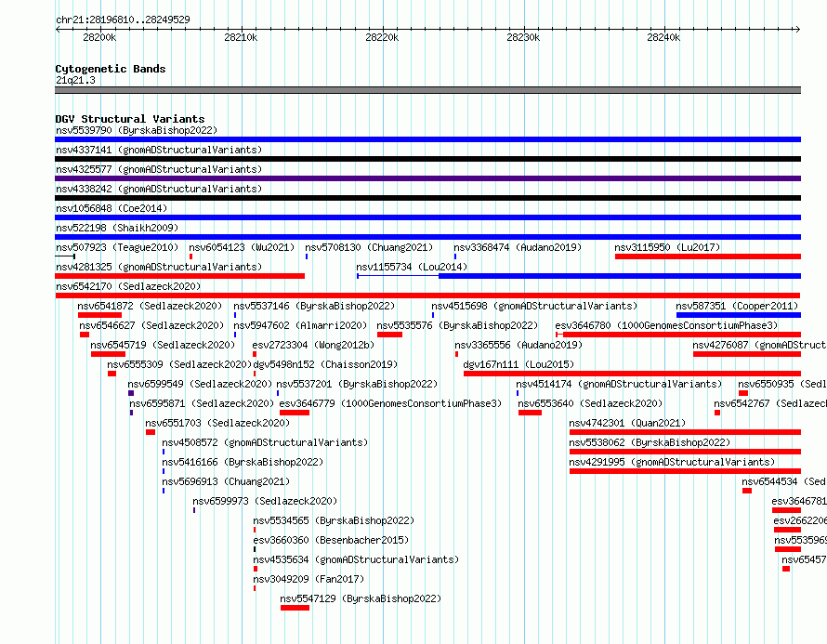
Task: Open the nsv5416166 (ByrskaBishop2022) label
Action: point(243,462)
